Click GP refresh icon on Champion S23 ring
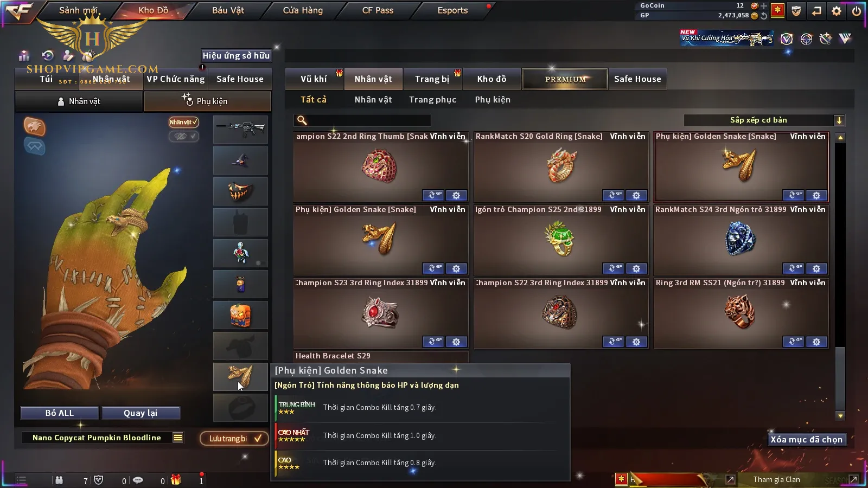 click(x=433, y=342)
